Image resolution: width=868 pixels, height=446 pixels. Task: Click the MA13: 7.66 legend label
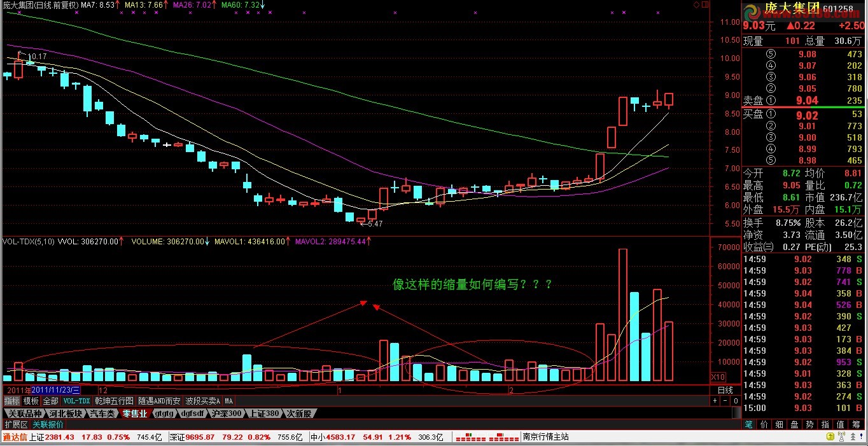pyautogui.click(x=144, y=5)
